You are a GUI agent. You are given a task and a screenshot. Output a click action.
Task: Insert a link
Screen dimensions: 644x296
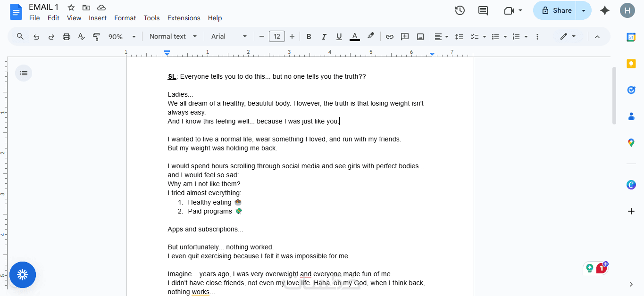pos(389,36)
